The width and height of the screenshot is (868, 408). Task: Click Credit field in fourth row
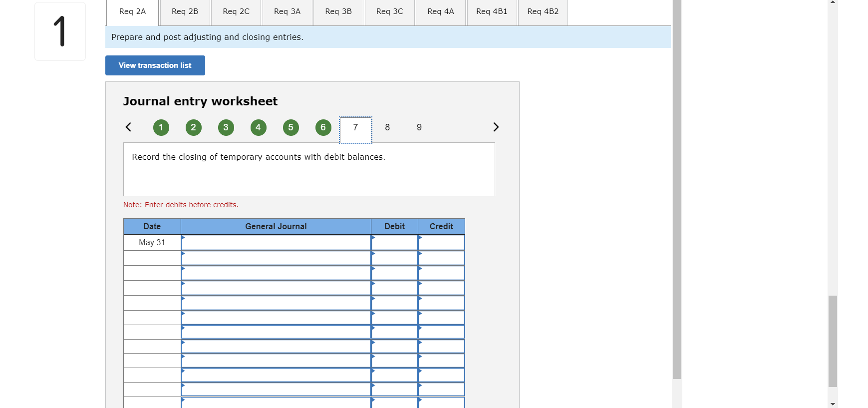441,288
